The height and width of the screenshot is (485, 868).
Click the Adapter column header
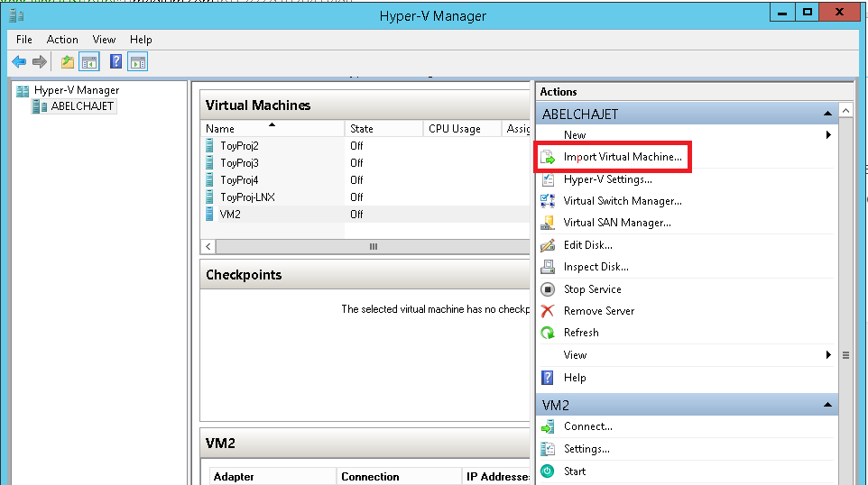(272, 477)
